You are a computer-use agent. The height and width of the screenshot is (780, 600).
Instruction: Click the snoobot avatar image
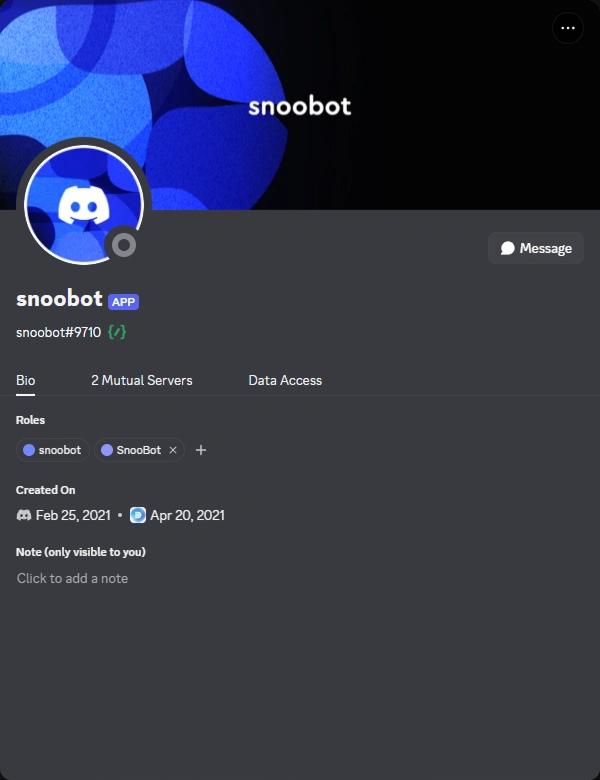pyautogui.click(x=84, y=205)
